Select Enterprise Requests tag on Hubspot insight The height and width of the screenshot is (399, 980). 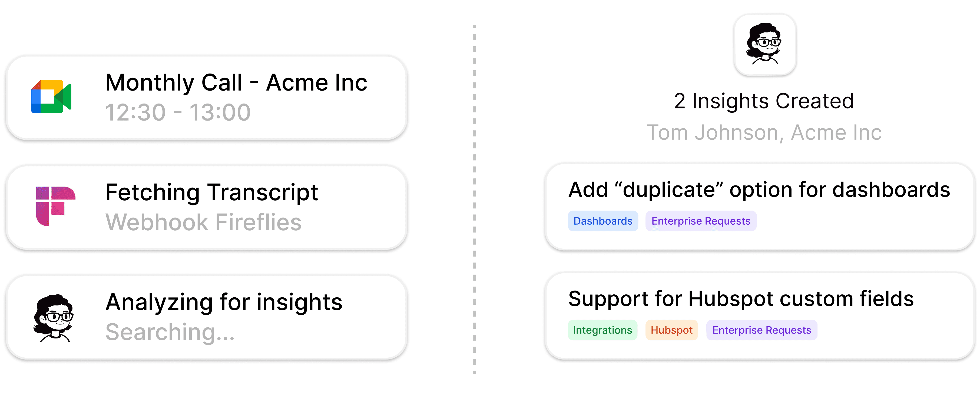coord(762,330)
